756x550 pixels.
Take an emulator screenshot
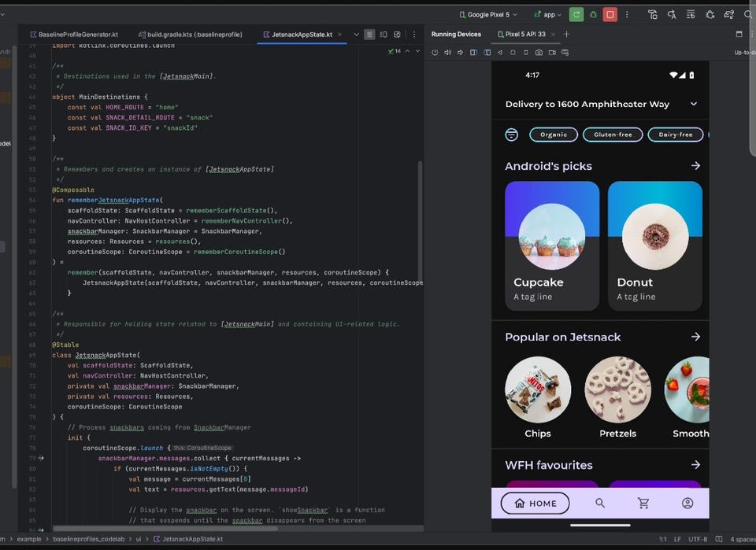pyautogui.click(x=539, y=52)
